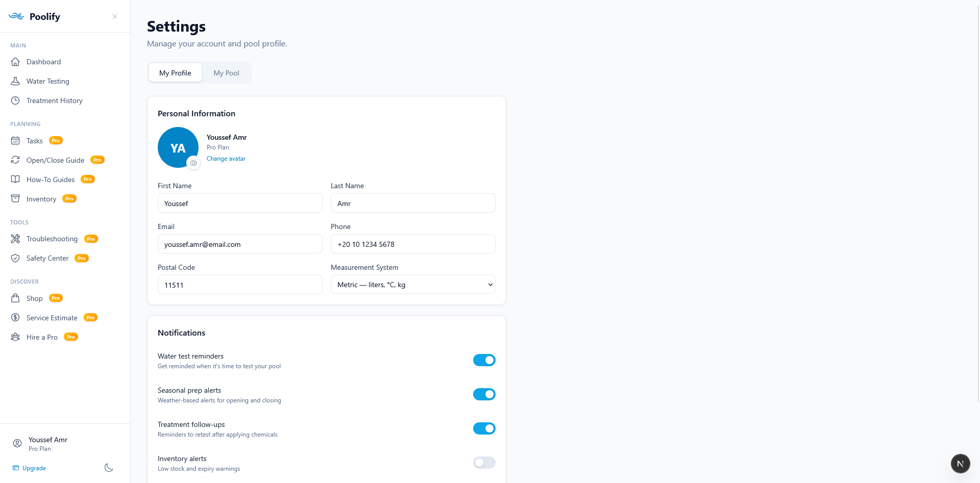Click the camera icon on the avatar
980x483 pixels.
click(193, 163)
